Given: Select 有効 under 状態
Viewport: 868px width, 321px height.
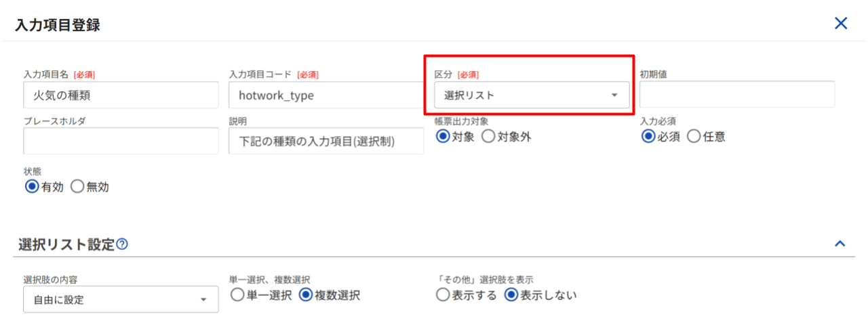Looking at the screenshot, I should click(x=32, y=187).
